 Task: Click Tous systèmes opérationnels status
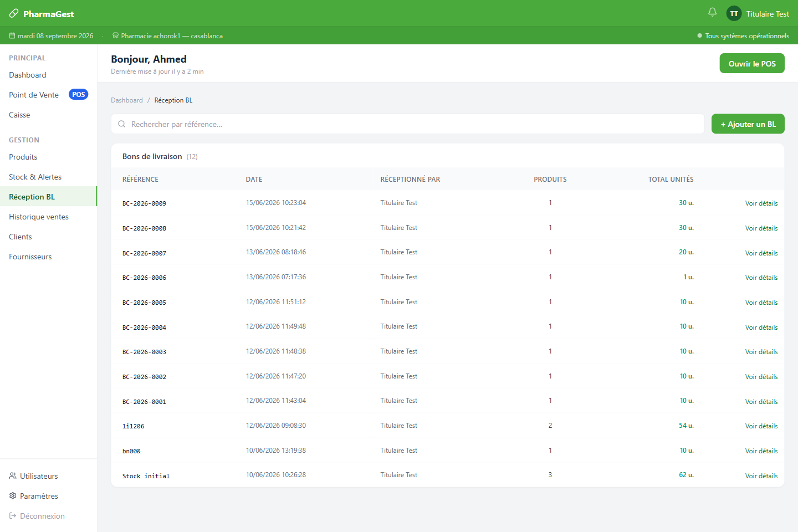pyautogui.click(x=747, y=36)
